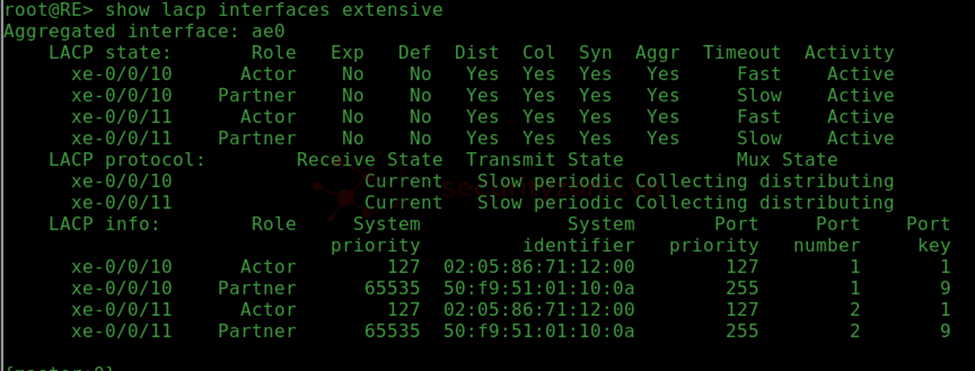Click the 'Aggr' column header
This screenshot has width=975, height=371.
coord(657,53)
